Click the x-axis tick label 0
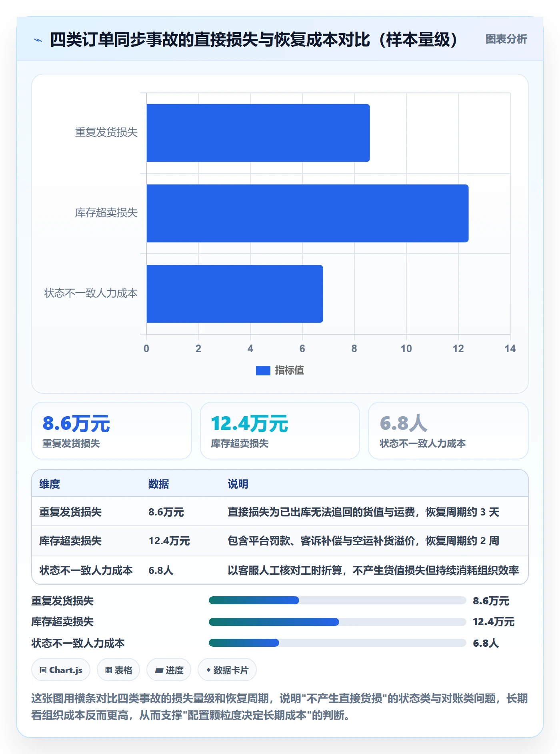Screen dimensions: 560x754 (x=146, y=349)
